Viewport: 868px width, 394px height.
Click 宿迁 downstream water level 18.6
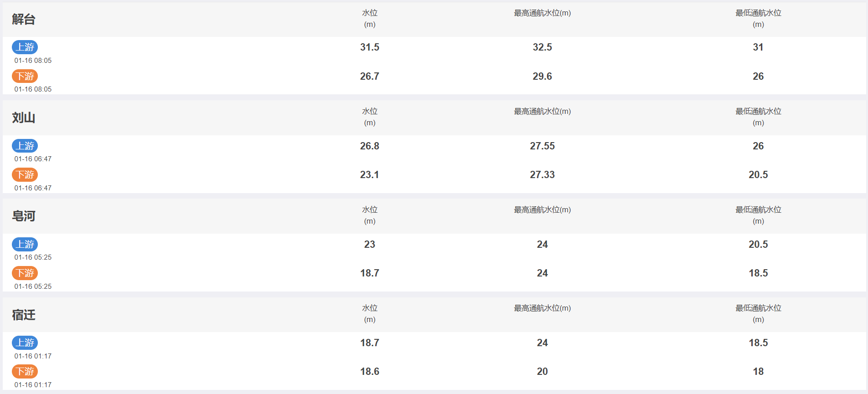[370, 371]
